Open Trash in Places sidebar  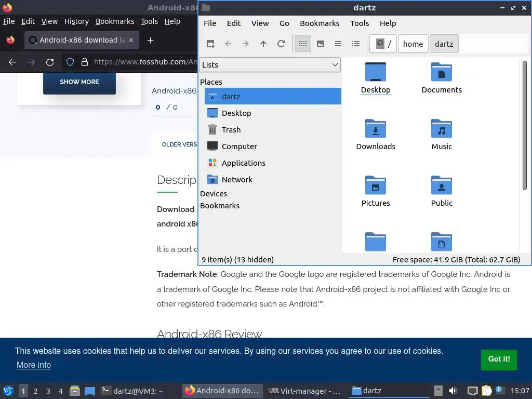(x=273, y=129)
